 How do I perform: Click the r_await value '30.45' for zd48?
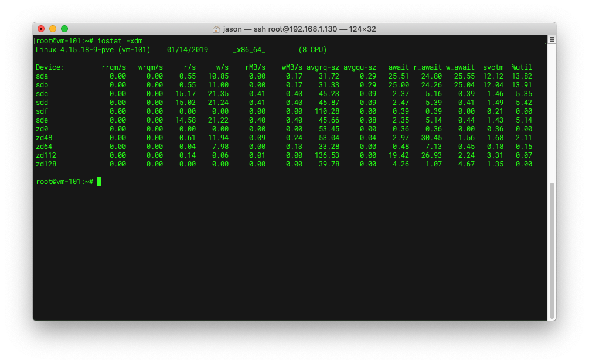431,138
